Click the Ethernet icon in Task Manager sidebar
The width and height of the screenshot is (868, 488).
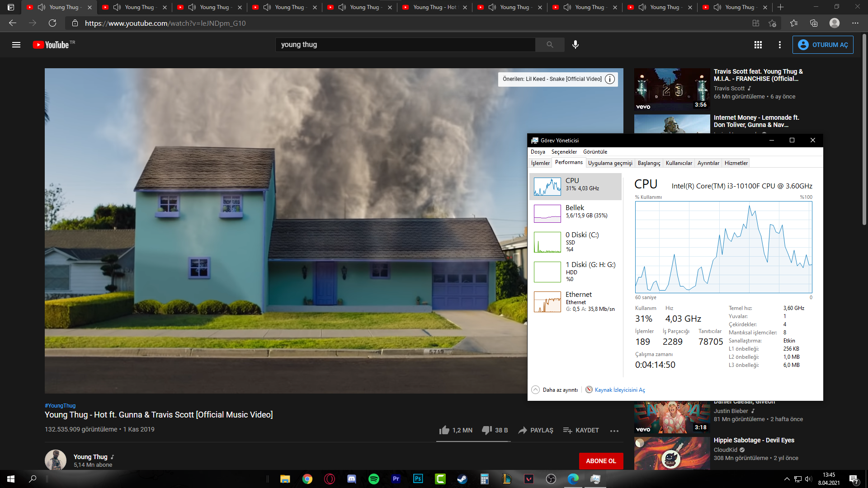(547, 301)
